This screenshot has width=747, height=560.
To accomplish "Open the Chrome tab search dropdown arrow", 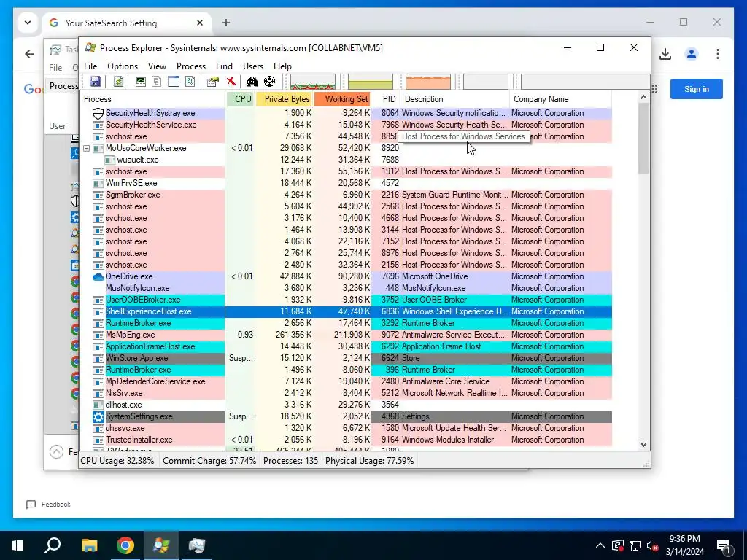I will coord(28,23).
